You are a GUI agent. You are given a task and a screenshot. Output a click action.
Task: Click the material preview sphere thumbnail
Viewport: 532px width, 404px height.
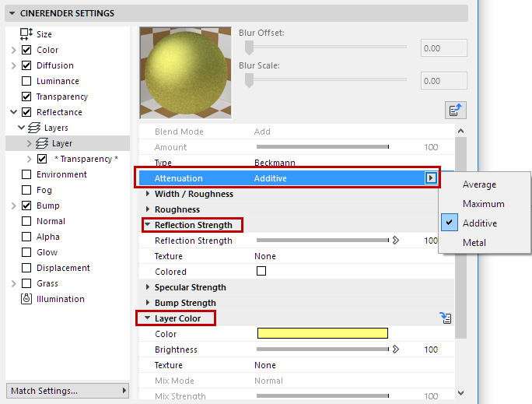click(186, 72)
